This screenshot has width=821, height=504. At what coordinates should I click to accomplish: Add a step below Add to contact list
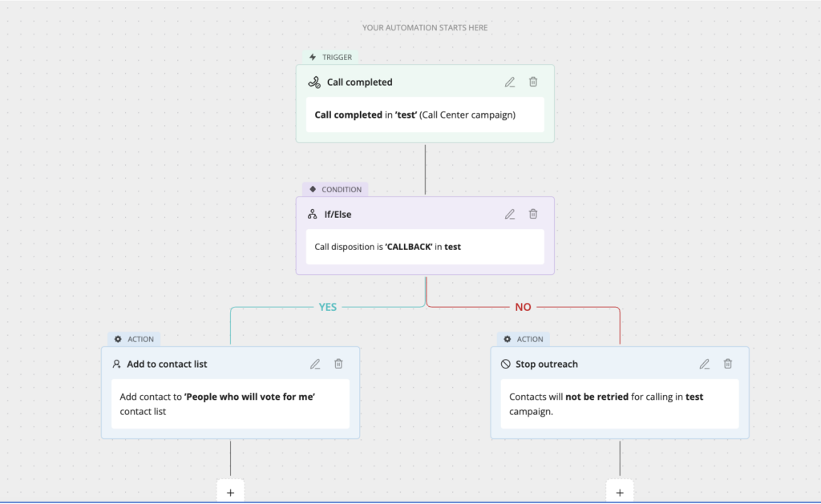coord(230,493)
